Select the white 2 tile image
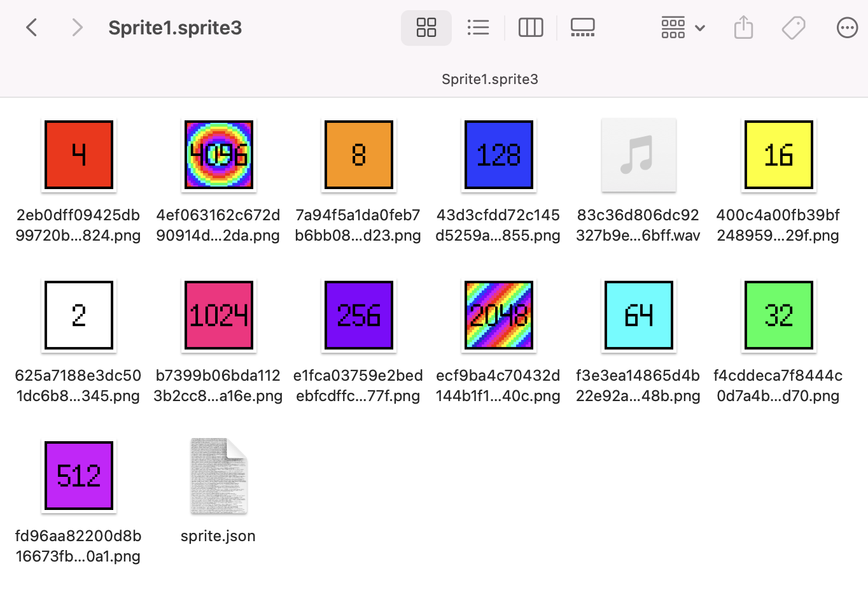This screenshot has width=868, height=601. [79, 315]
